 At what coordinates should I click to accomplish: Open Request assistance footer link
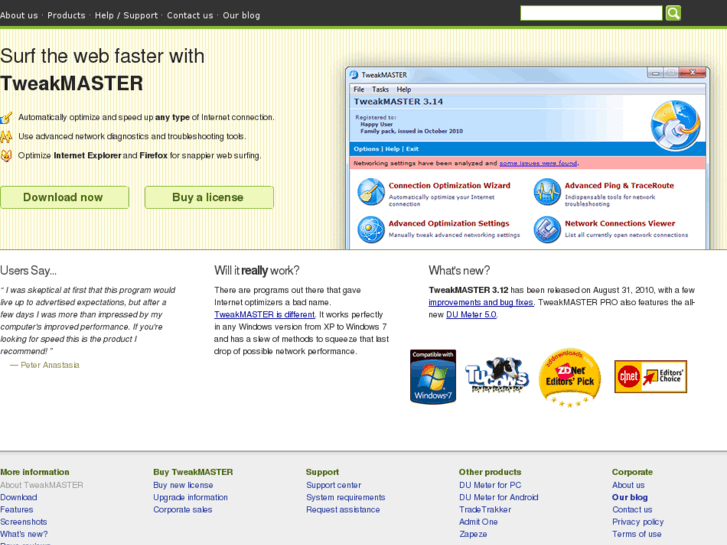pyautogui.click(x=343, y=510)
